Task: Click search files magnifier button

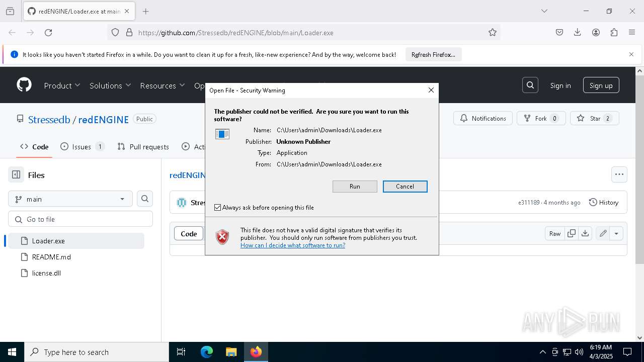Action: coord(145,199)
